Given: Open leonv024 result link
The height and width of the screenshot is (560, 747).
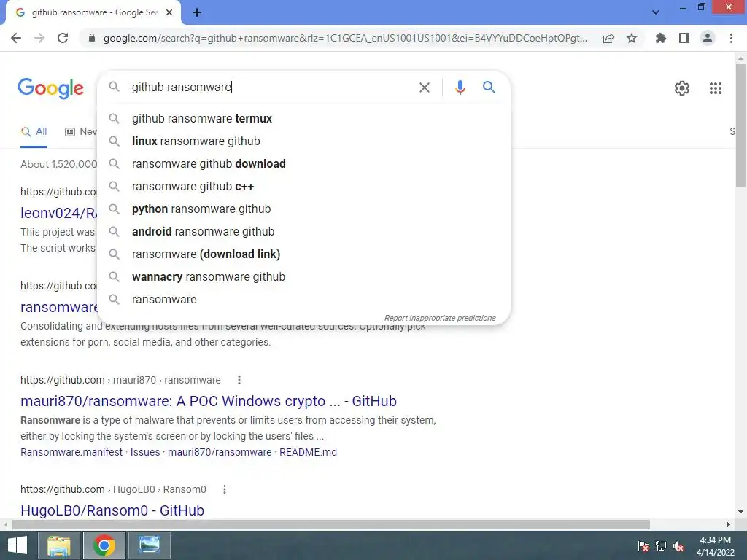Looking at the screenshot, I should click(x=58, y=213).
